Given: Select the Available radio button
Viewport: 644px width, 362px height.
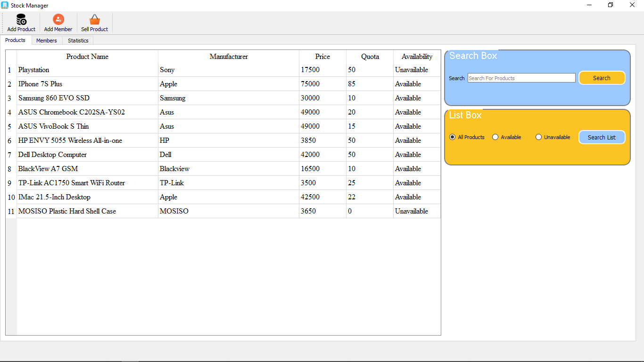Looking at the screenshot, I should pos(495,137).
